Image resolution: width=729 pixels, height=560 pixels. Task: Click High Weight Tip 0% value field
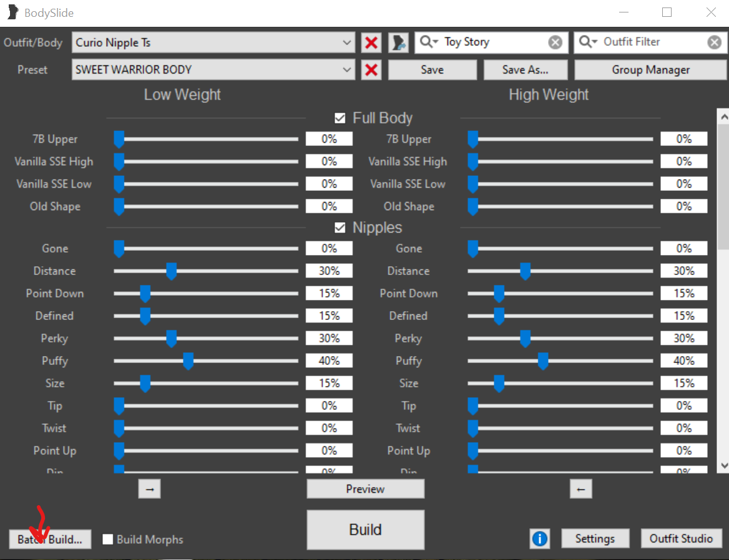pyautogui.click(x=684, y=406)
